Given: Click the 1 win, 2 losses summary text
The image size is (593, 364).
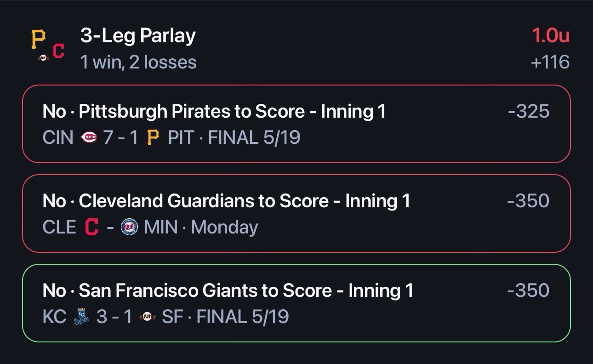Looking at the screenshot, I should pos(138,62).
